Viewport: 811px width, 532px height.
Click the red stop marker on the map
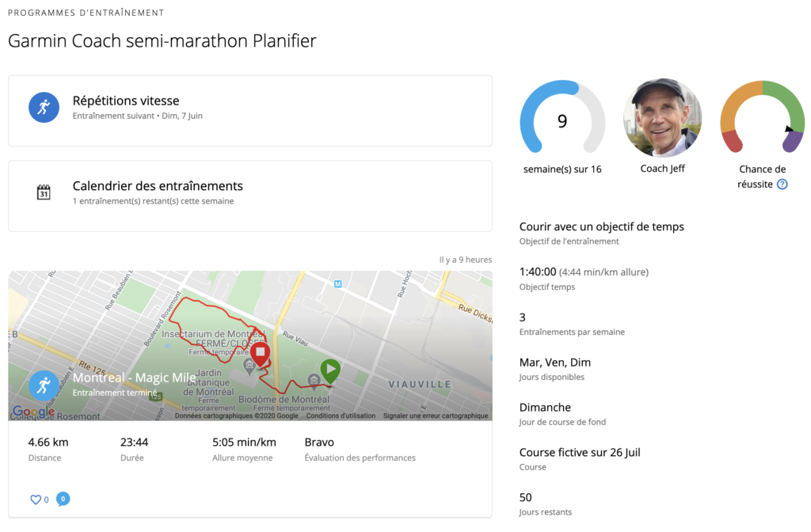pos(260,354)
